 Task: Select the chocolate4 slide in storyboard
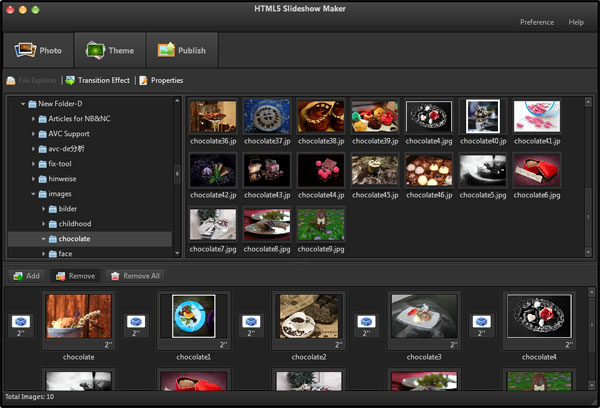point(539,321)
